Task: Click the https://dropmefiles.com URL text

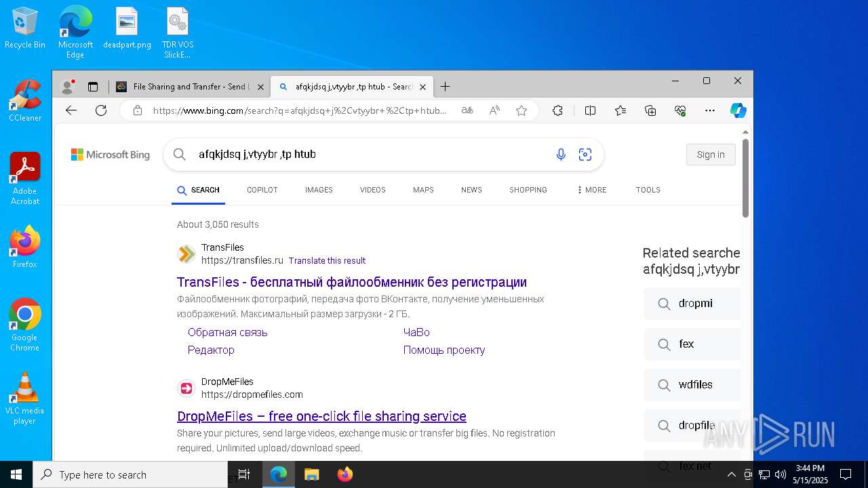Action: 252,394
